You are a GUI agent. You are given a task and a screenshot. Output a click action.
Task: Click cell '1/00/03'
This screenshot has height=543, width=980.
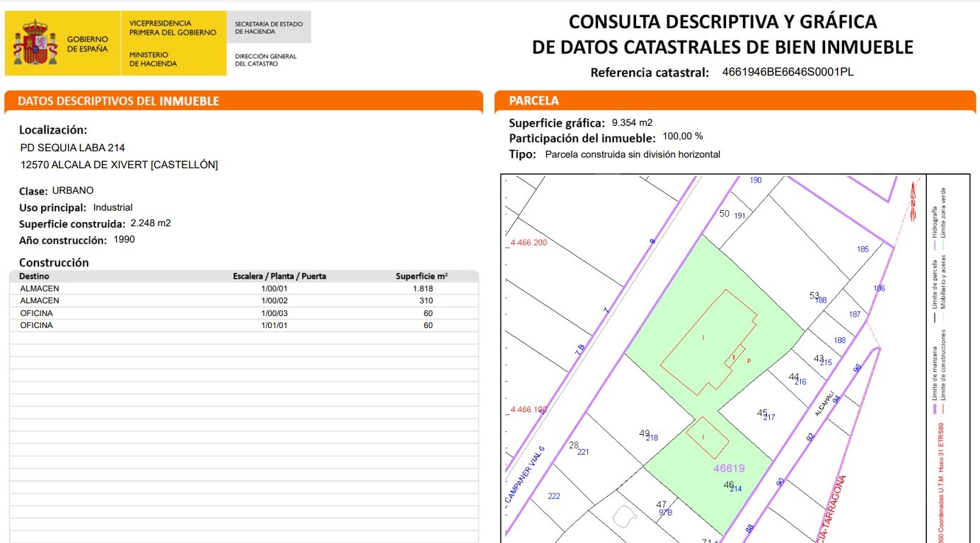275,313
